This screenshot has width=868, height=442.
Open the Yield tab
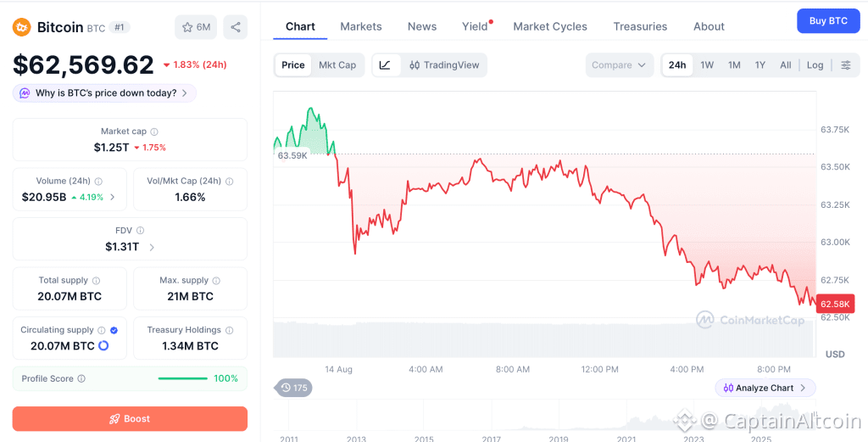click(475, 26)
